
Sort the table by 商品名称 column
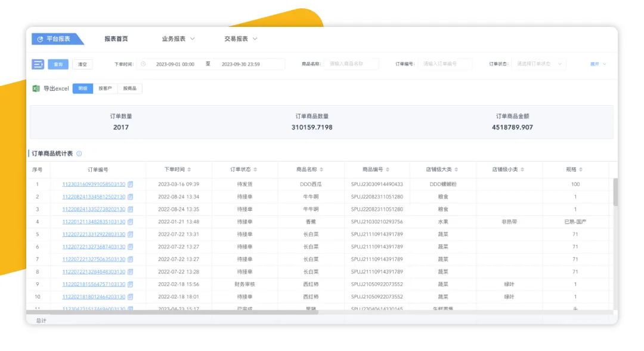click(321, 170)
